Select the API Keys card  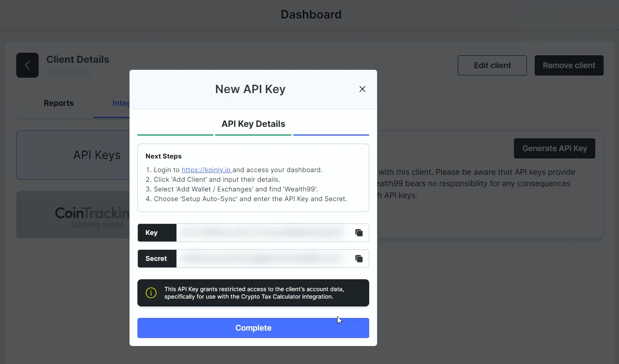[73, 155]
